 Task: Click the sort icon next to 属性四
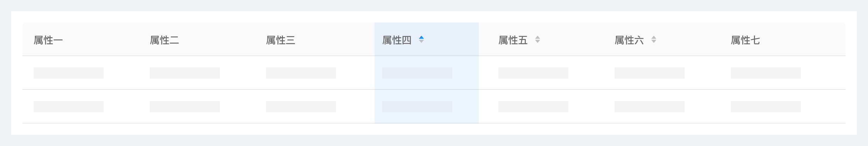tap(421, 39)
